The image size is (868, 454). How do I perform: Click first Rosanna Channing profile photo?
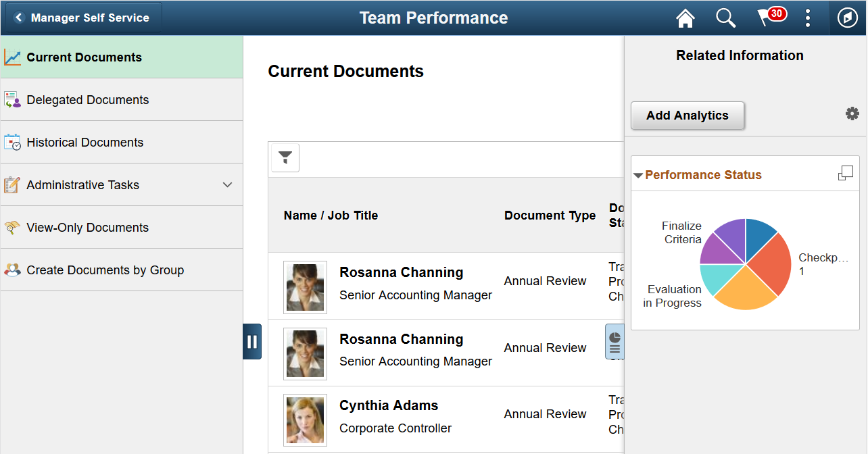tap(305, 287)
